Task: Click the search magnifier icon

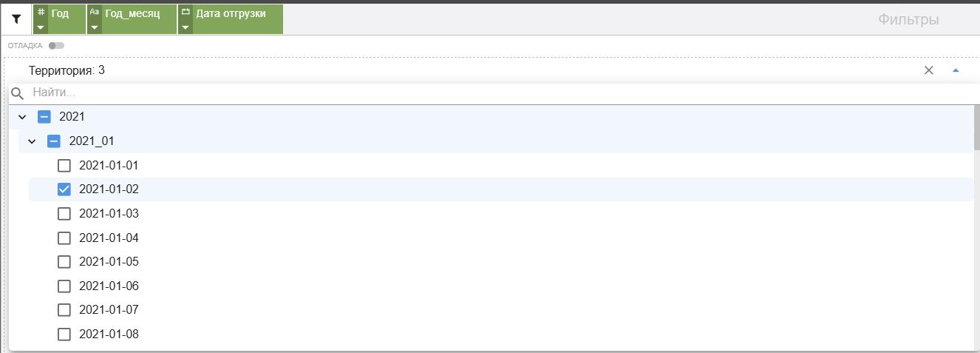Action: coord(18,94)
